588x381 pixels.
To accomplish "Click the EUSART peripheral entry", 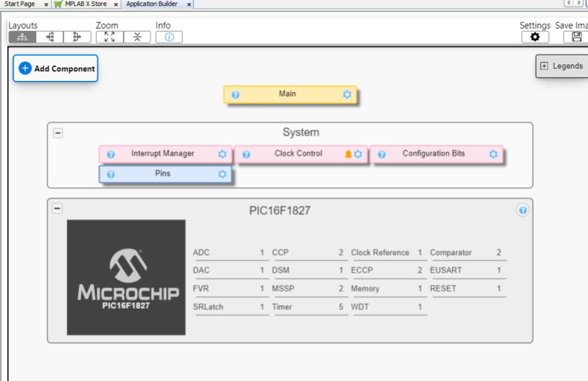I will pos(466,270).
